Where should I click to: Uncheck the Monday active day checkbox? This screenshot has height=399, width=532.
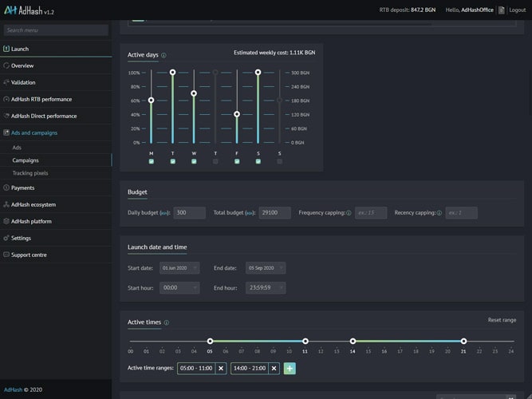(152, 161)
